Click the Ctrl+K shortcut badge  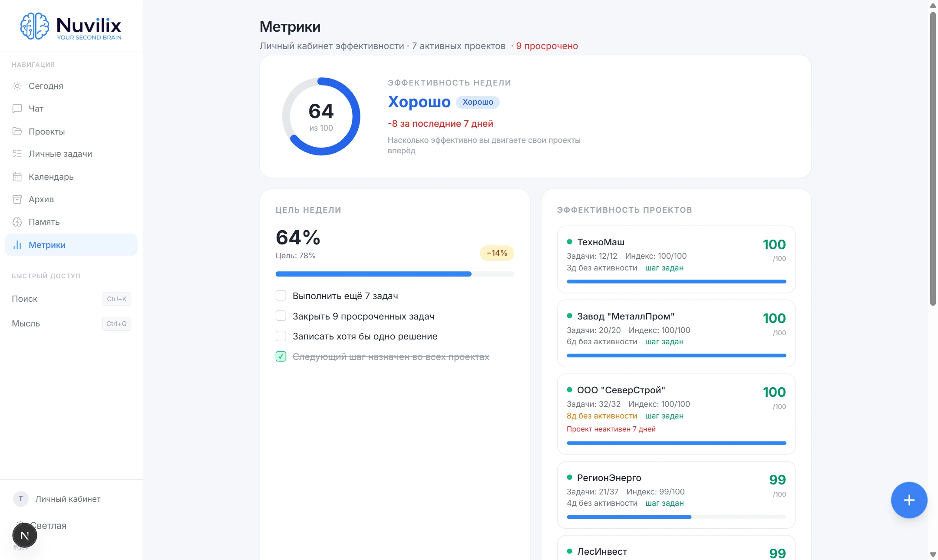(x=117, y=299)
